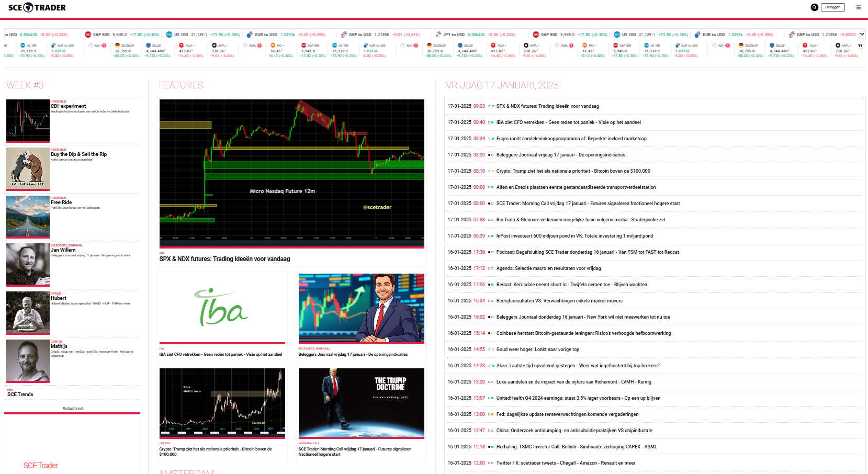Open the 'Free Ride' portfolio title
868x474 pixels.
tap(61, 202)
